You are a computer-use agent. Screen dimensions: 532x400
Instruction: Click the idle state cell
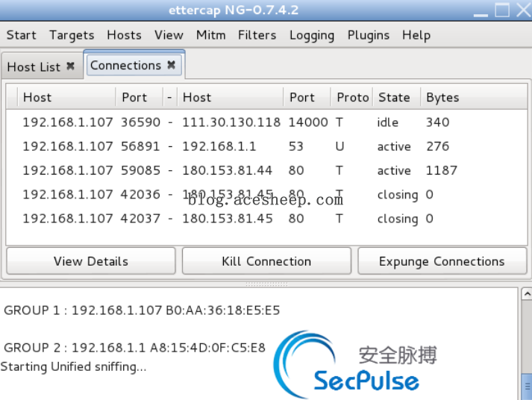click(387, 122)
